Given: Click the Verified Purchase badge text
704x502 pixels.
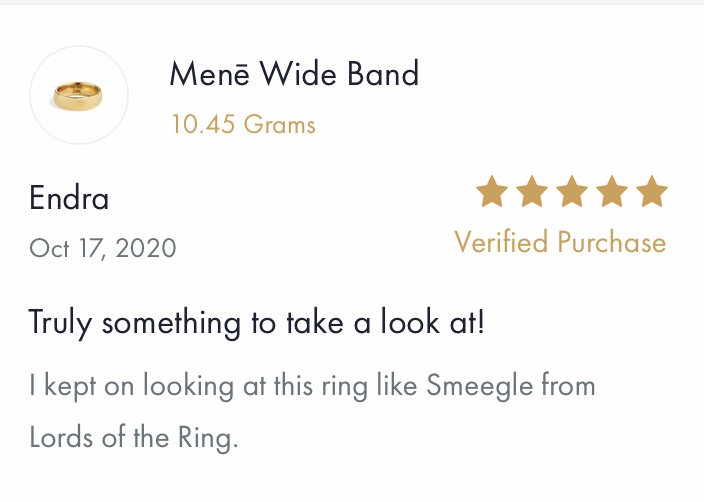Looking at the screenshot, I should [x=560, y=242].
